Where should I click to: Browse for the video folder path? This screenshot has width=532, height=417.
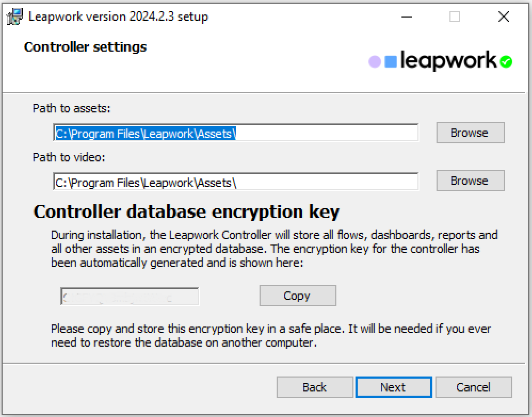click(x=470, y=181)
